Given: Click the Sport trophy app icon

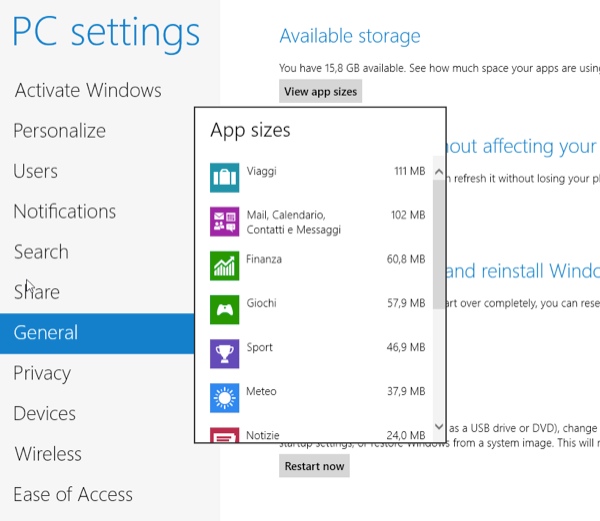Looking at the screenshot, I should tap(225, 354).
